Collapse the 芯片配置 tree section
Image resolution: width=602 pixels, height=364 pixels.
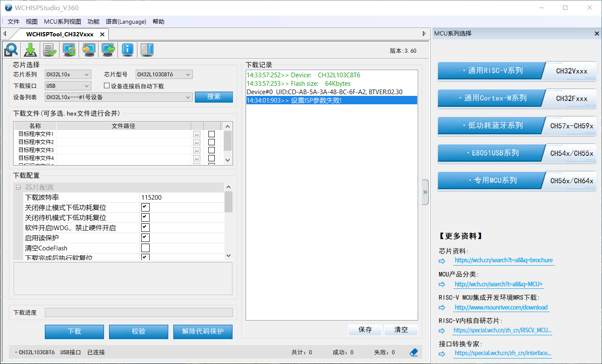18,187
